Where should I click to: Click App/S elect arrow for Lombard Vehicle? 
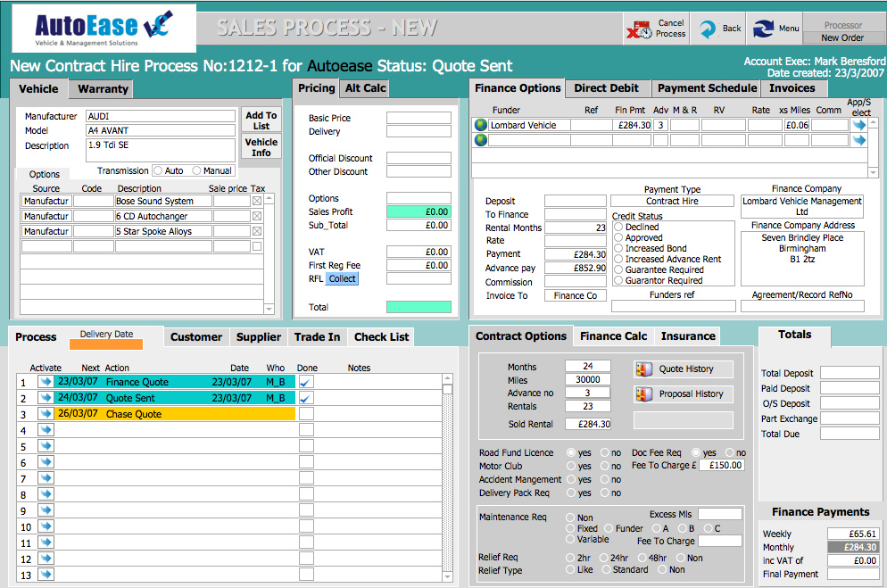pyautogui.click(x=859, y=125)
